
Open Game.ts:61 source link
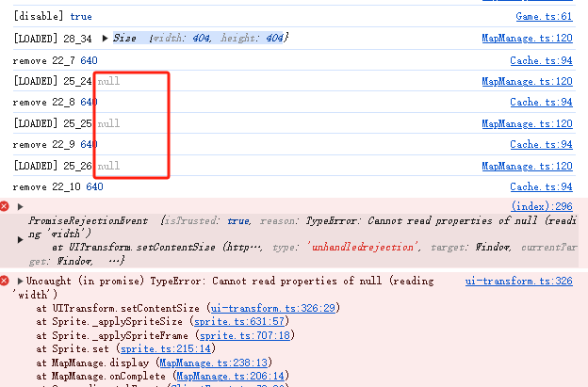(x=544, y=17)
